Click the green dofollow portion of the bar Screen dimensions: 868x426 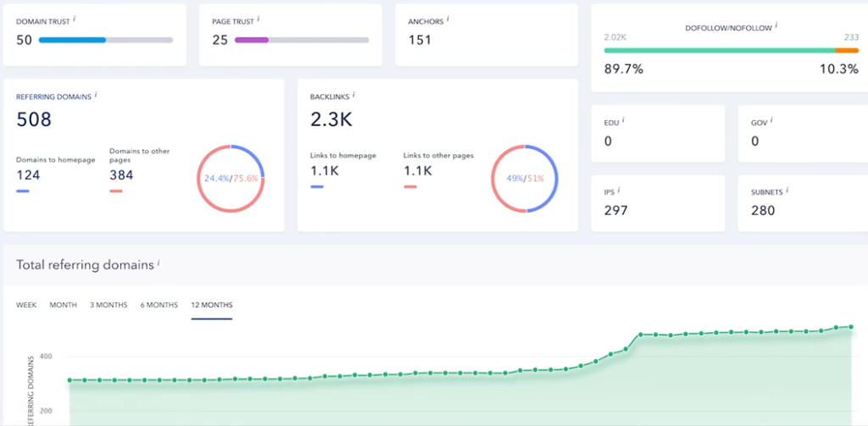pos(720,50)
